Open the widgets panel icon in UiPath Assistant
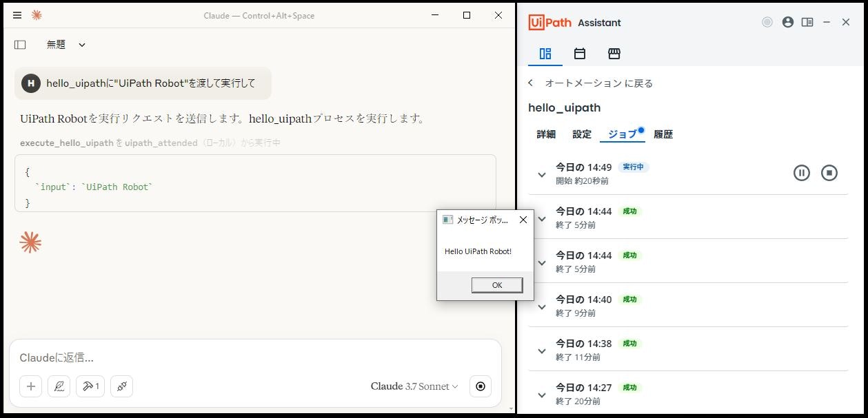Image resolution: width=868 pixels, height=418 pixels. pyautogui.click(x=807, y=22)
